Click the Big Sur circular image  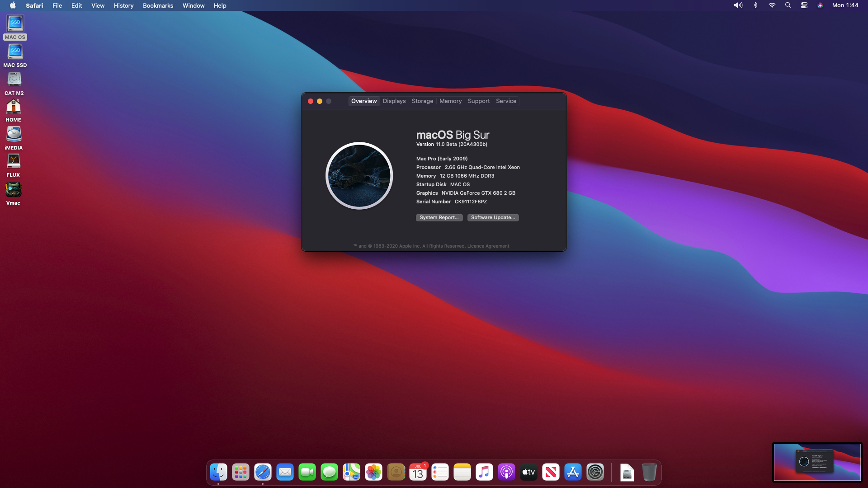pos(359,176)
